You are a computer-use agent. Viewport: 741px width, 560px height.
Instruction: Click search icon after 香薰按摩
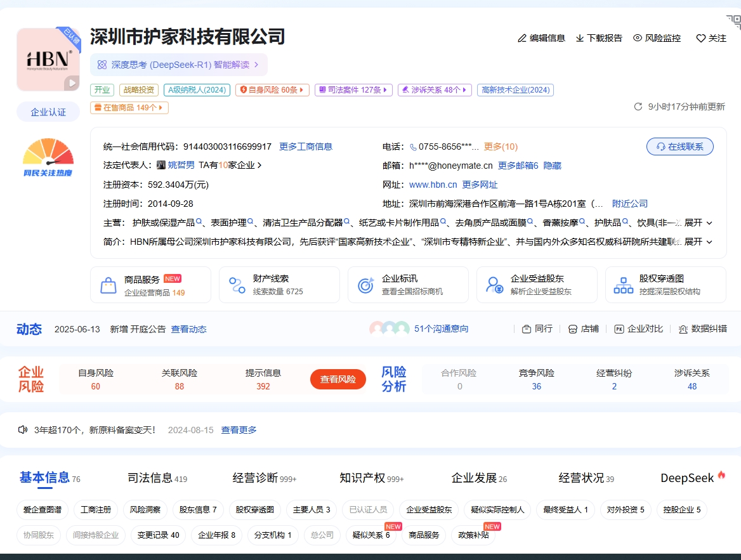[582, 221]
